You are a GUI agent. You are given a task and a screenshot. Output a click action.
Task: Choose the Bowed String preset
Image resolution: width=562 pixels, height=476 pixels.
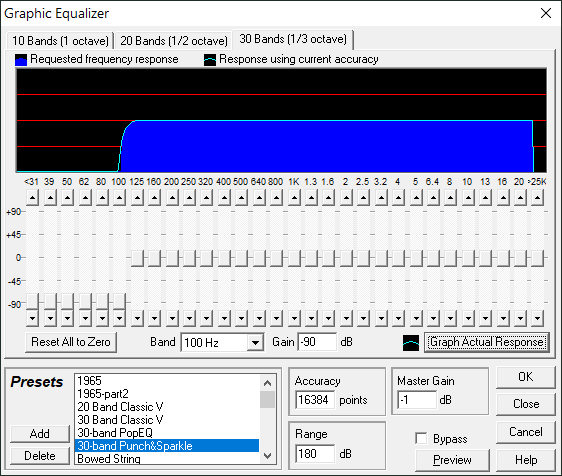tap(167, 458)
